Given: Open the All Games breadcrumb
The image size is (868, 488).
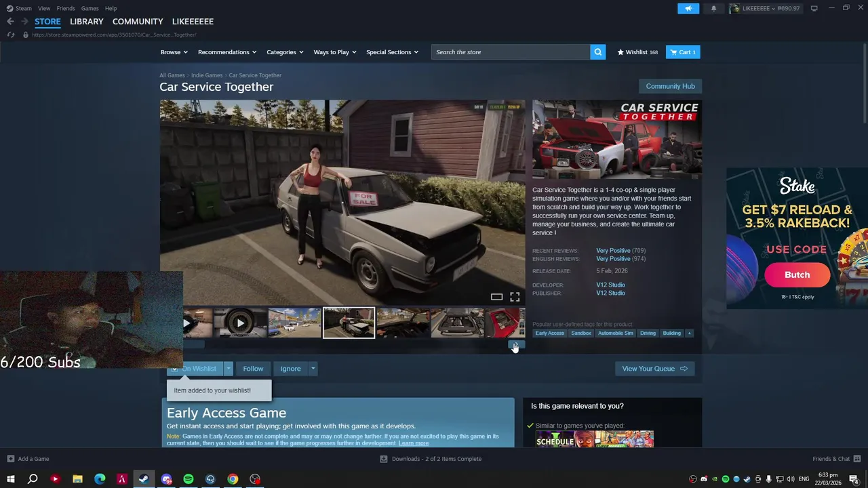Looking at the screenshot, I should (172, 75).
